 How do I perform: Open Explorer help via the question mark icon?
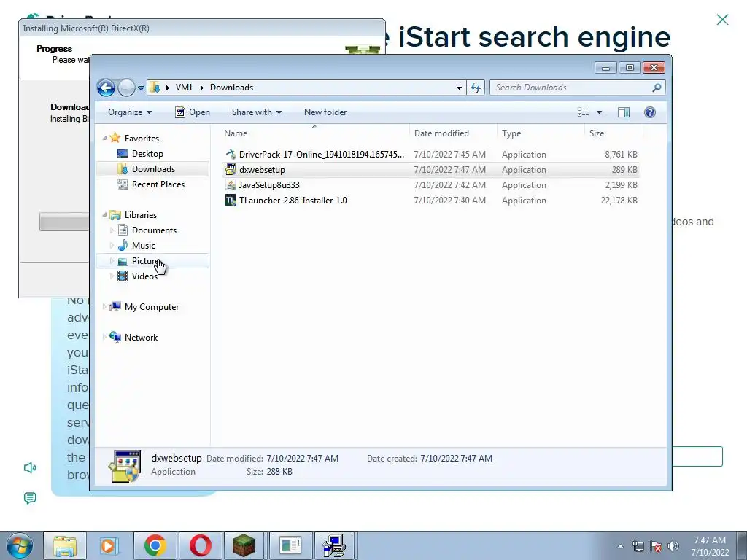650,112
